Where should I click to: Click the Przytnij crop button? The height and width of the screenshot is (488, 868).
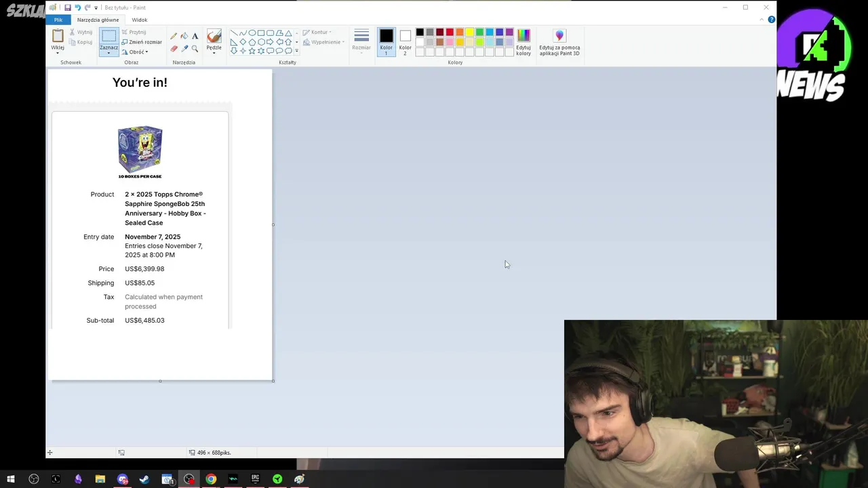[134, 32]
